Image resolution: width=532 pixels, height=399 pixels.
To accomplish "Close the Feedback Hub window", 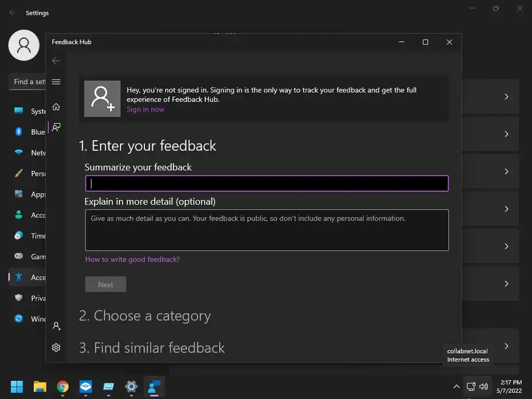I will [449, 42].
